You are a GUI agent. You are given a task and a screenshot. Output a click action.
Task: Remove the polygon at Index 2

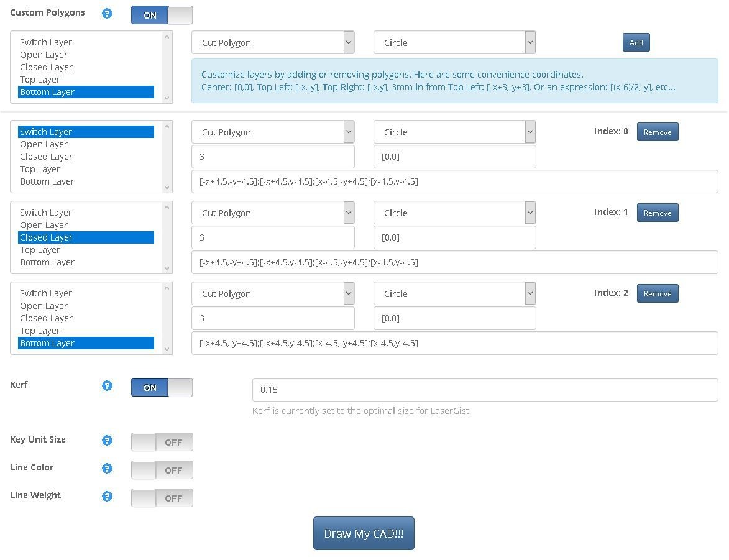tap(657, 293)
